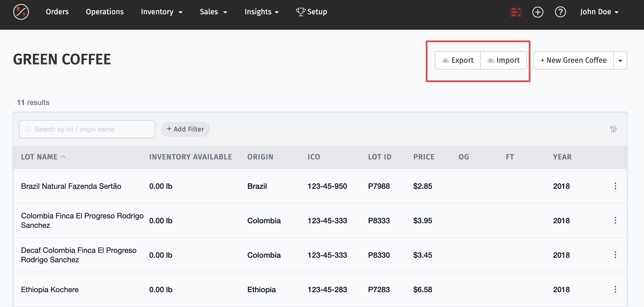
Task: Open table column settings sliders icon
Action: (x=613, y=129)
